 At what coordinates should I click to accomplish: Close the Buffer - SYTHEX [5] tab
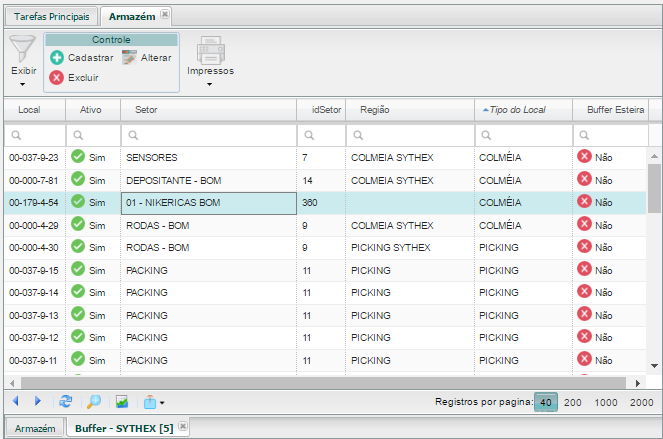point(183,426)
